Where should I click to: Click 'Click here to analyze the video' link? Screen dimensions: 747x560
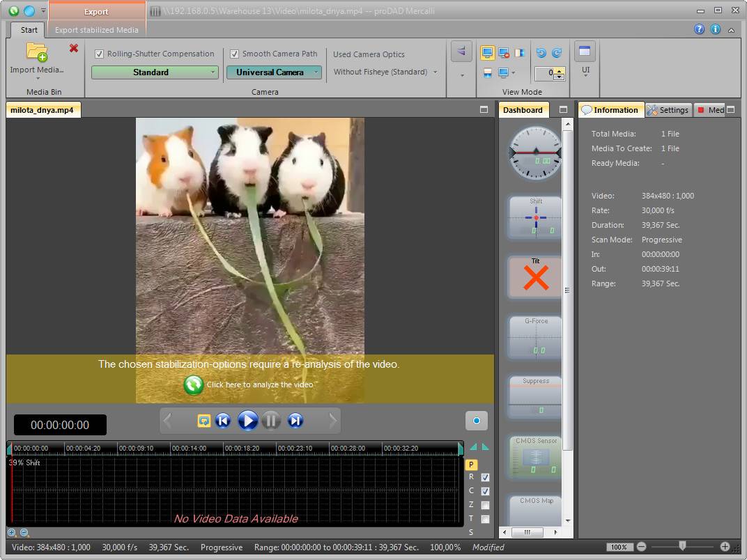click(x=259, y=384)
